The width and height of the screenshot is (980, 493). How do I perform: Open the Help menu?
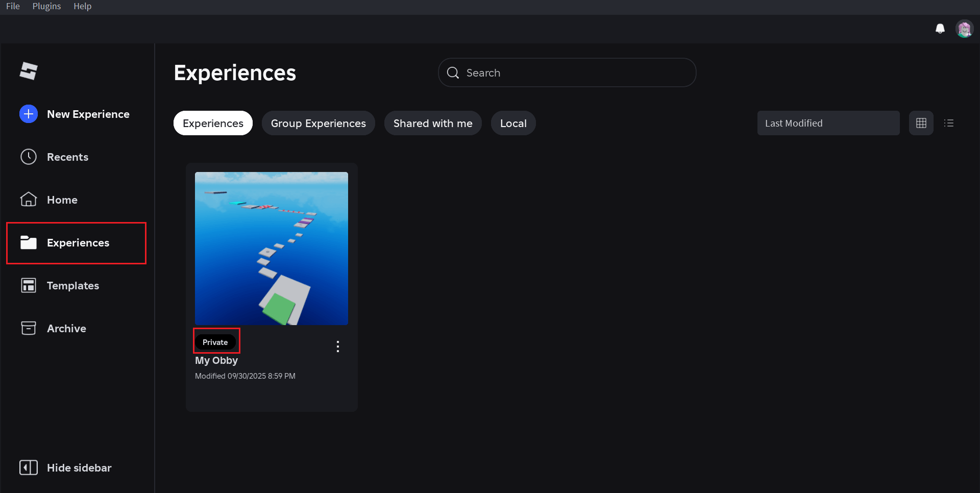coord(82,6)
